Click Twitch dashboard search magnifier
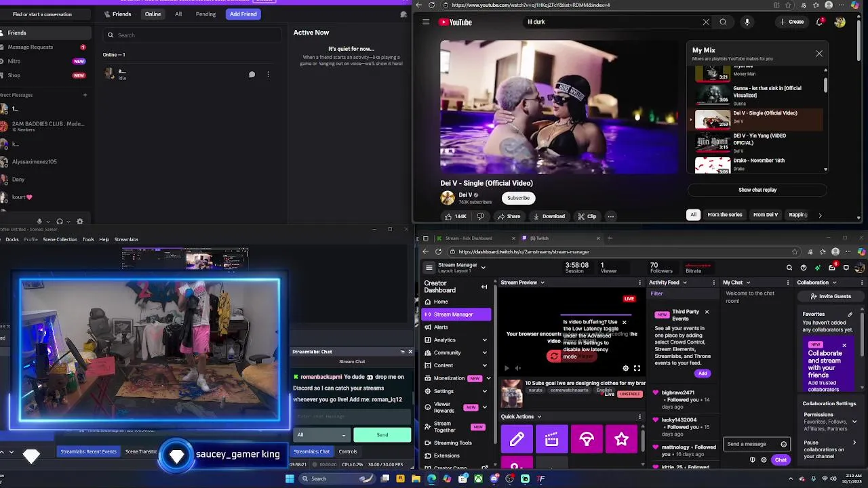 789,268
